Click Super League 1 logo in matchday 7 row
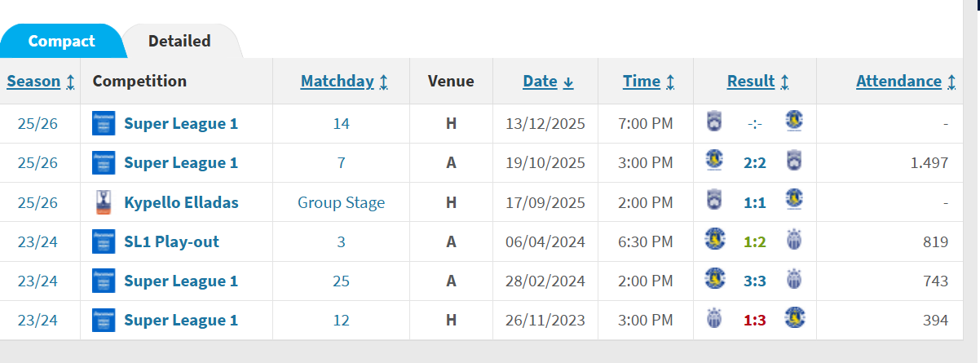The image size is (980, 363). pyautogui.click(x=104, y=162)
